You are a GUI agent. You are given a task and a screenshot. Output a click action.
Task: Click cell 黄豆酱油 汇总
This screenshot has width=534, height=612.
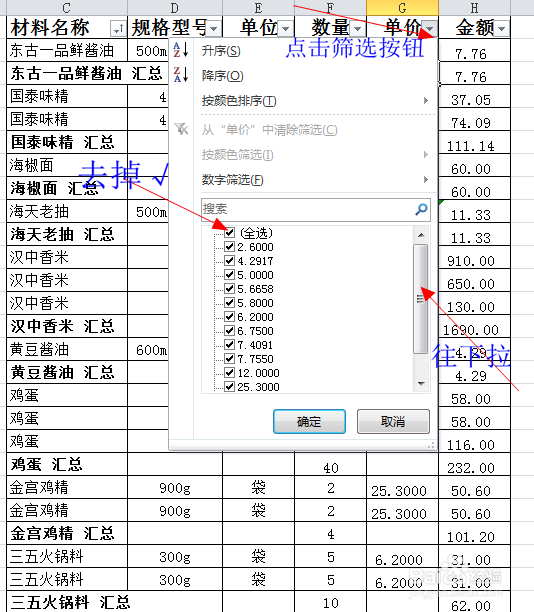pos(67,372)
